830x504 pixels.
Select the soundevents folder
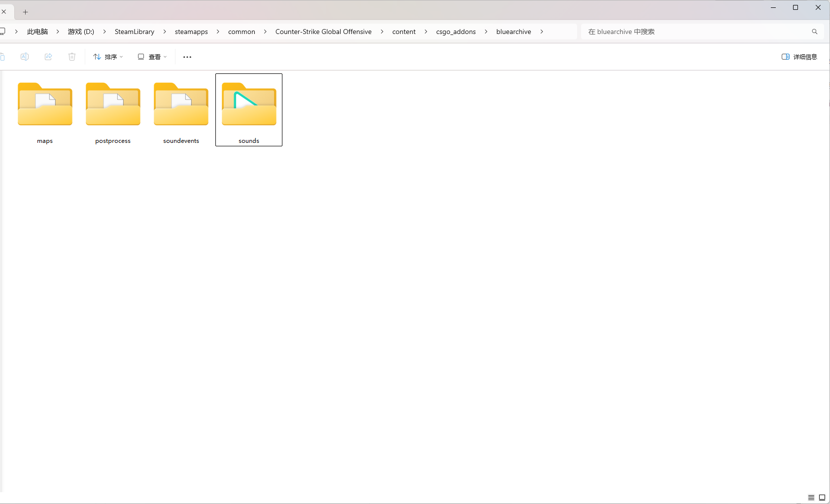tap(181, 110)
